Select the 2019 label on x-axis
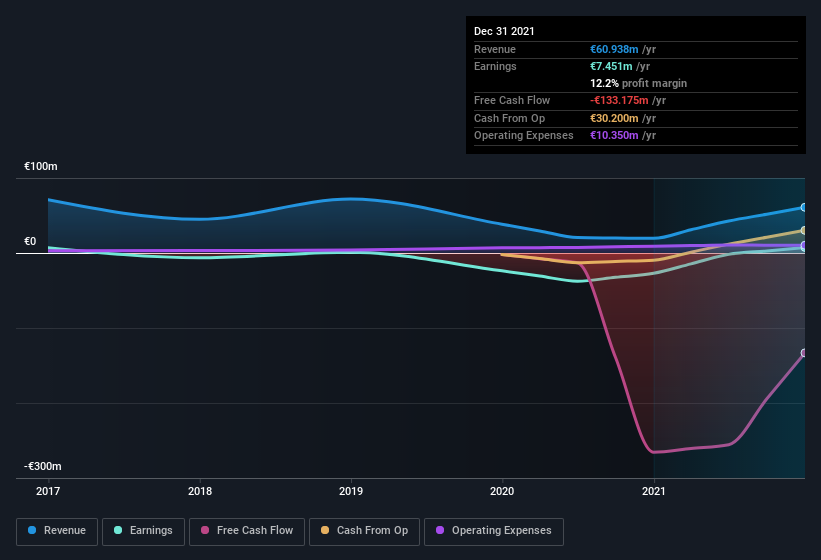The width and height of the screenshot is (821, 560). coord(351,491)
